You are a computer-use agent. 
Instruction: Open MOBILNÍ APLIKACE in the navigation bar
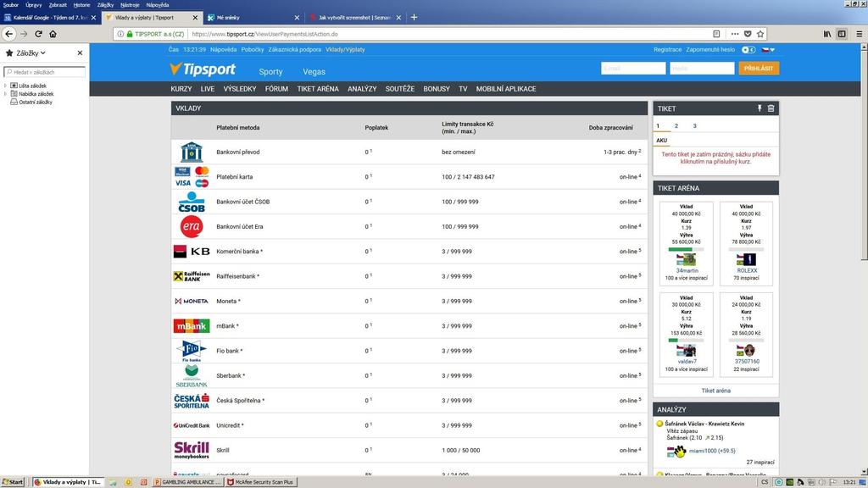506,89
